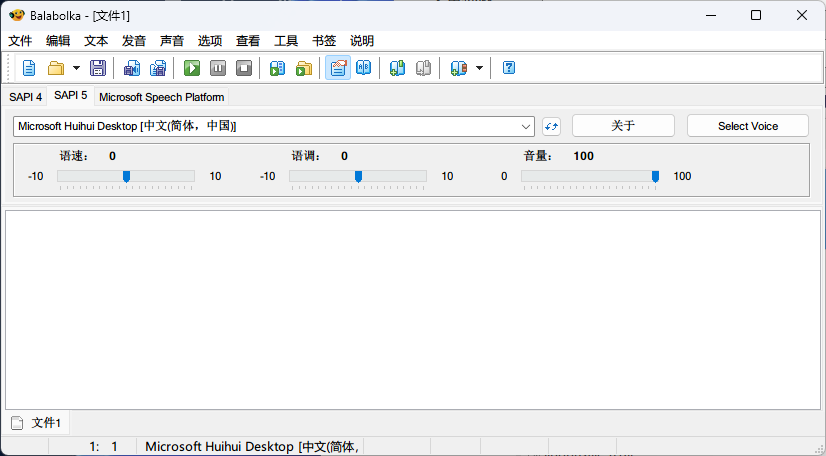Click the Microsoft Huihui Desktop status bar text

pyautogui.click(x=252, y=447)
